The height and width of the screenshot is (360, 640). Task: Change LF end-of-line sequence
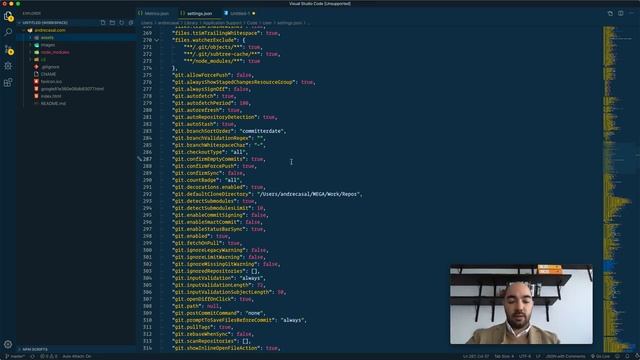coord(538,356)
